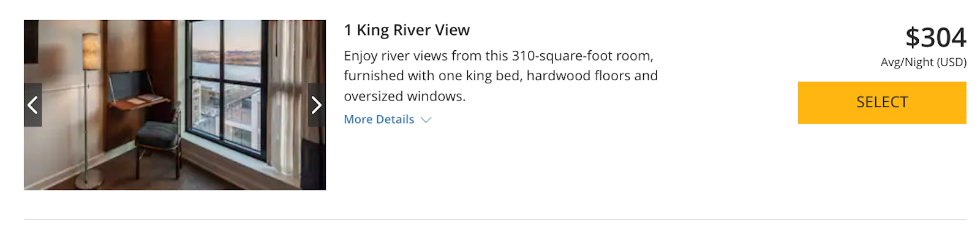The height and width of the screenshot is (232, 980).
Task: Click the $304 price amount
Action: (x=936, y=37)
